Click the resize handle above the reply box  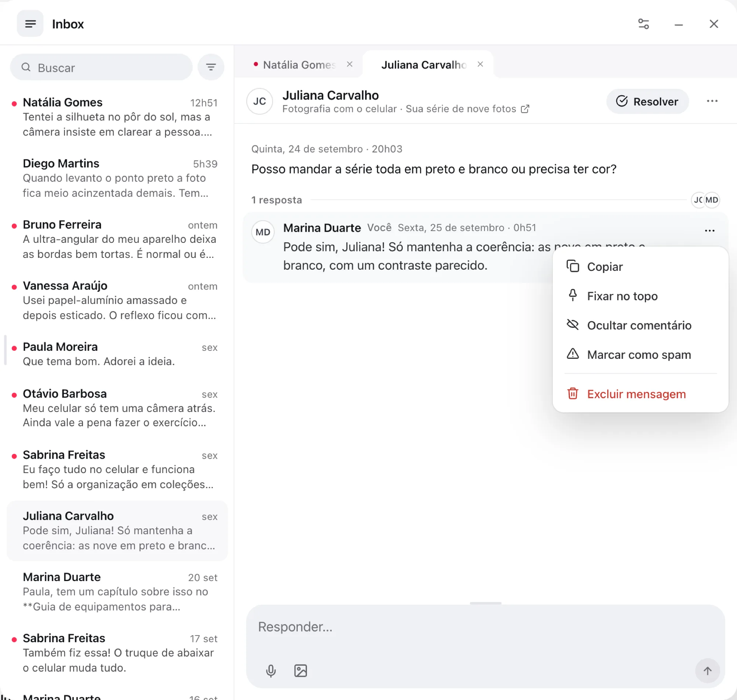485,603
